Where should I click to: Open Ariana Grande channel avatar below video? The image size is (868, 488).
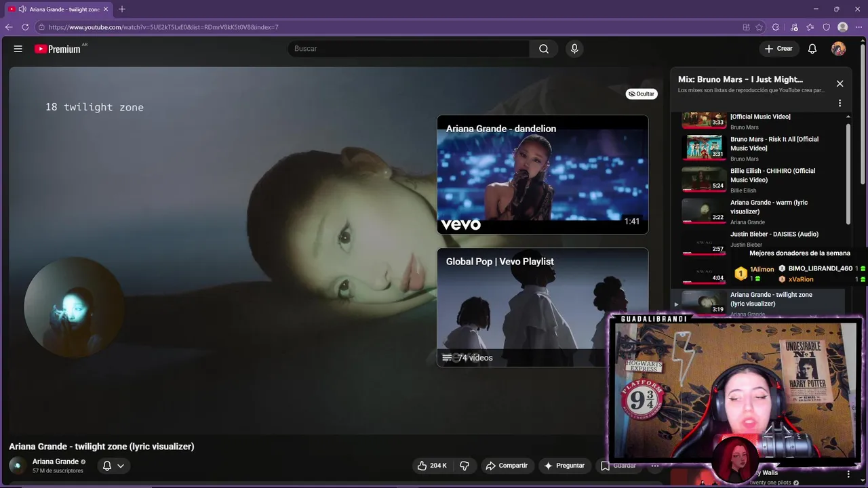[18, 466]
